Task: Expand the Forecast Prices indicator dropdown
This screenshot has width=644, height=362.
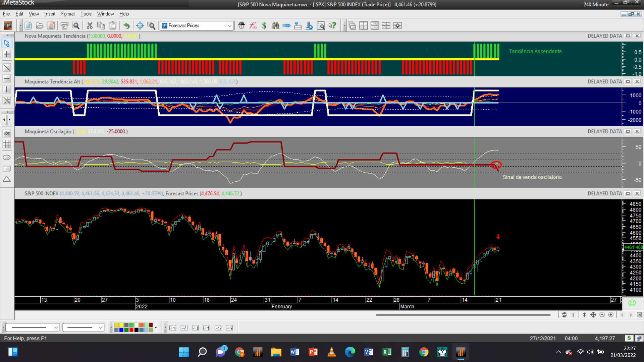Action: [x=229, y=25]
